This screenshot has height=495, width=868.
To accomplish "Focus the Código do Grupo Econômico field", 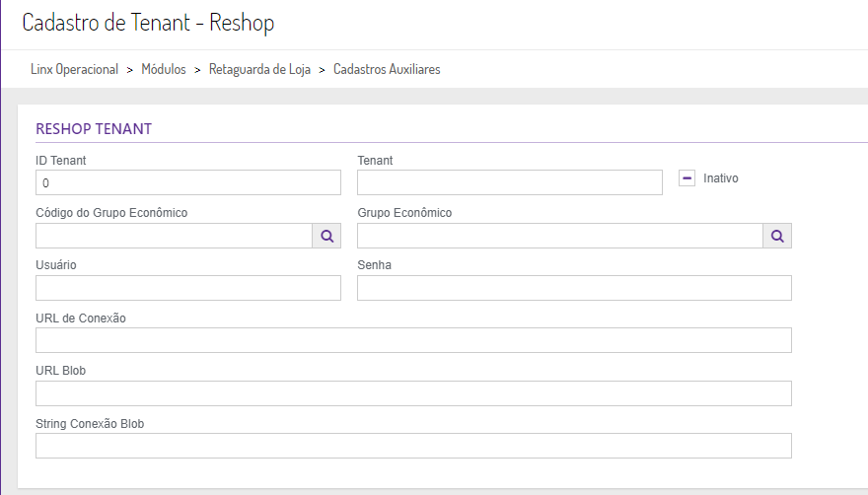I will (174, 236).
